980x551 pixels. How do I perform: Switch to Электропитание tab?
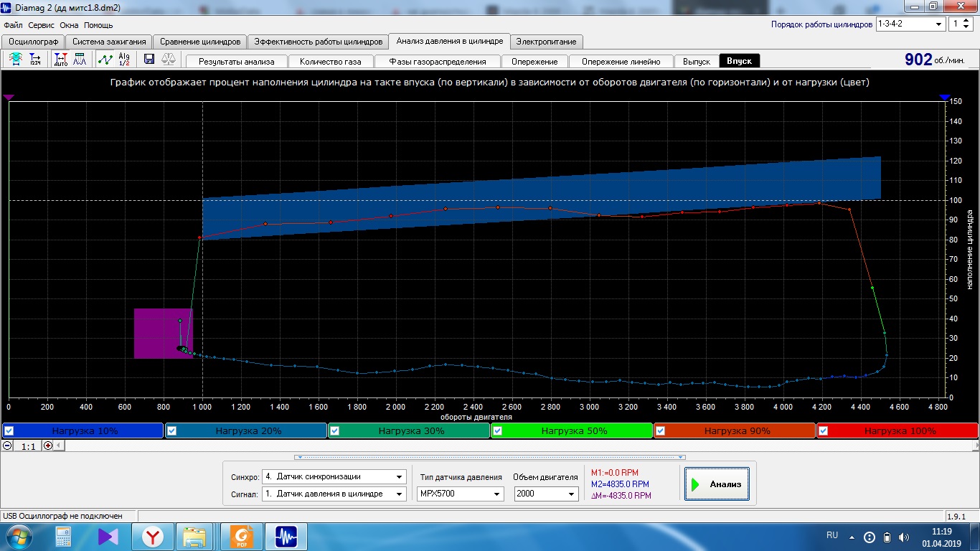546,42
